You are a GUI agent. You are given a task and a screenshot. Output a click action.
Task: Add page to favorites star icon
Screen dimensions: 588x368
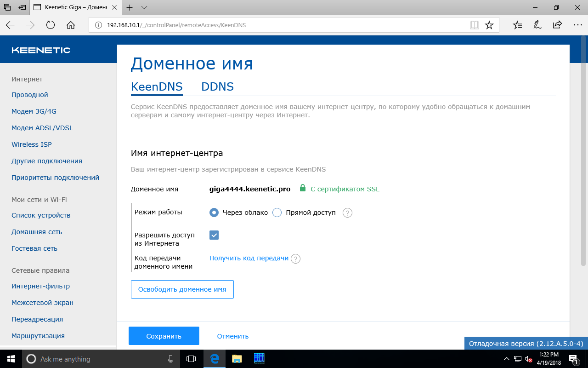(489, 25)
